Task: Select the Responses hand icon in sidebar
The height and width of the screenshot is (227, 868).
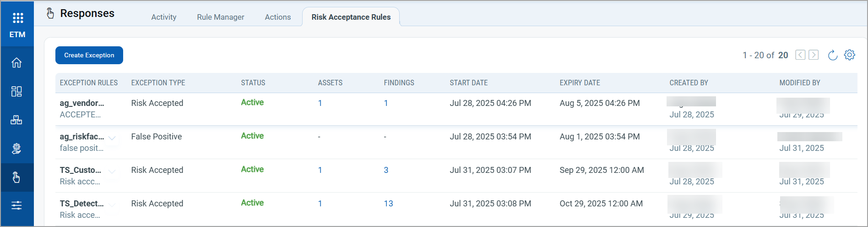Action: [x=16, y=177]
